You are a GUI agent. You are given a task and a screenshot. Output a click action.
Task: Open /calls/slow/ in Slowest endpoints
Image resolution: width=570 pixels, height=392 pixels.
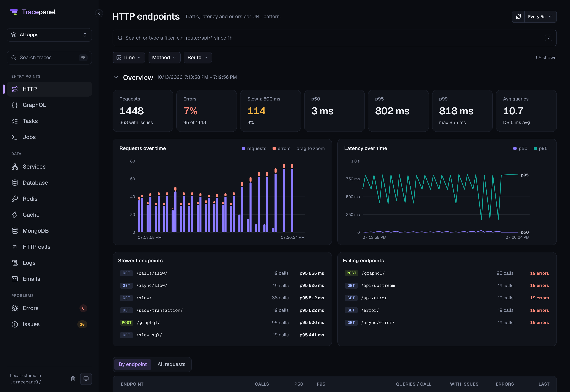222,273
